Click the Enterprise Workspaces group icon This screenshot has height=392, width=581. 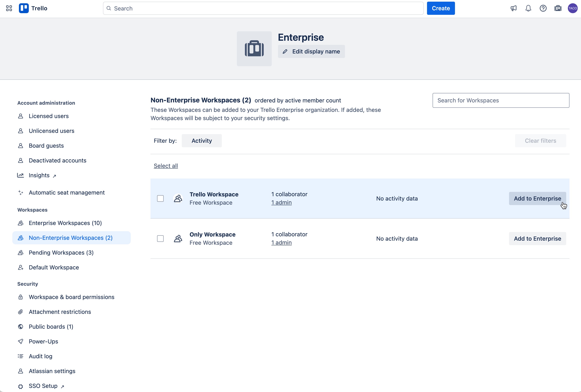click(x=21, y=223)
